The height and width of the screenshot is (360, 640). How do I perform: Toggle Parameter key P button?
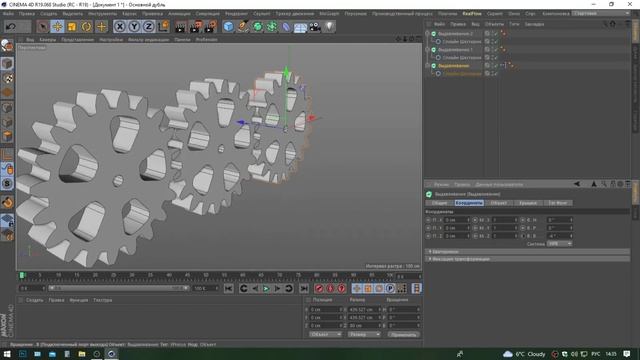[x=390, y=289]
